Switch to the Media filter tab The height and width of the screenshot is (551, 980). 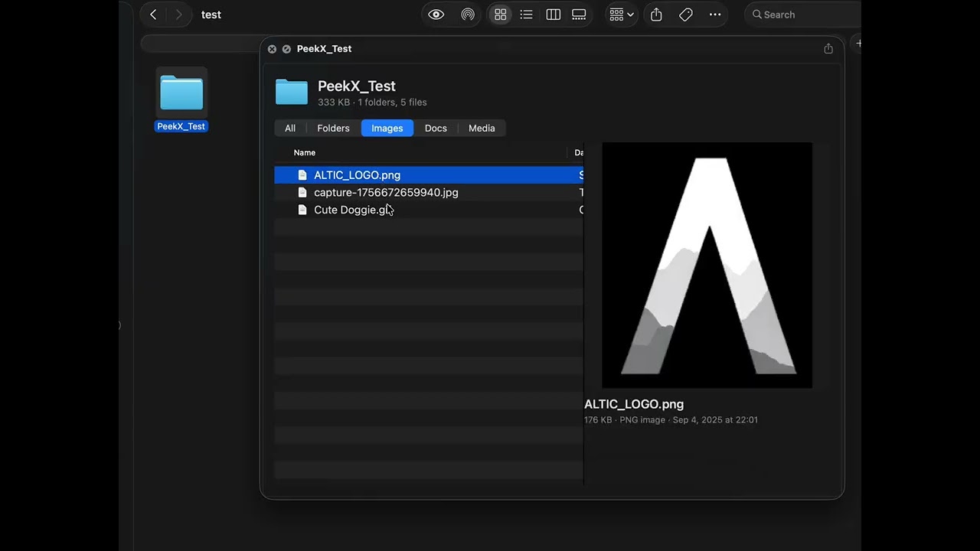tap(482, 129)
